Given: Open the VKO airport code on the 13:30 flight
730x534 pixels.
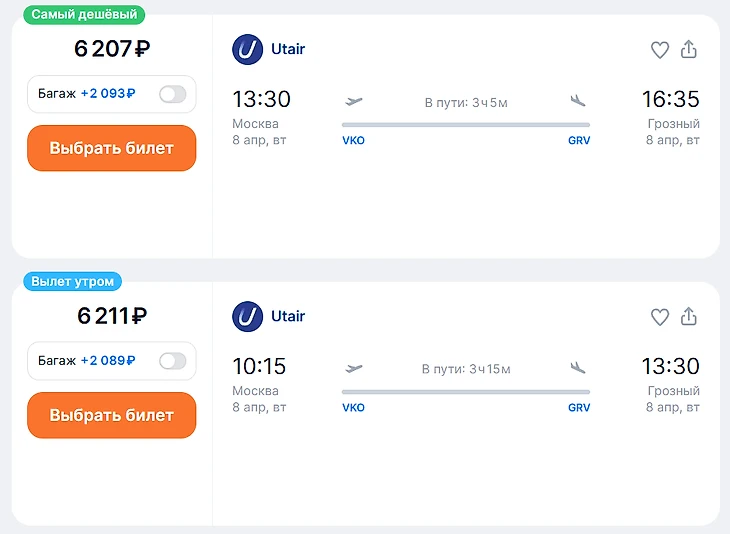Looking at the screenshot, I should (x=353, y=141).
